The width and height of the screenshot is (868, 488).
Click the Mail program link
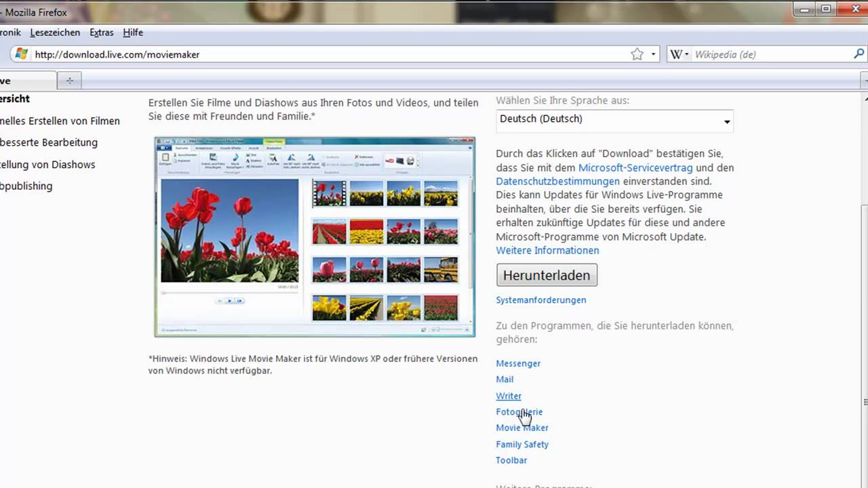505,380
